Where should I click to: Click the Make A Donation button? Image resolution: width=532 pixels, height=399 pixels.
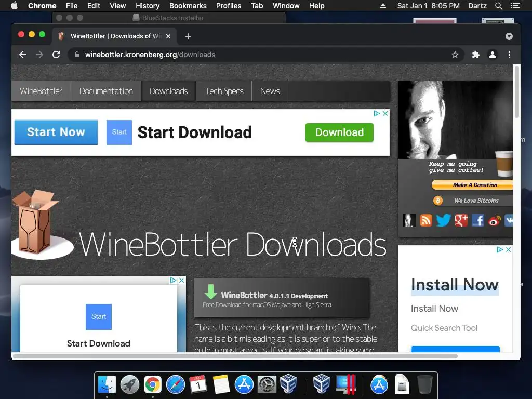[472, 185]
